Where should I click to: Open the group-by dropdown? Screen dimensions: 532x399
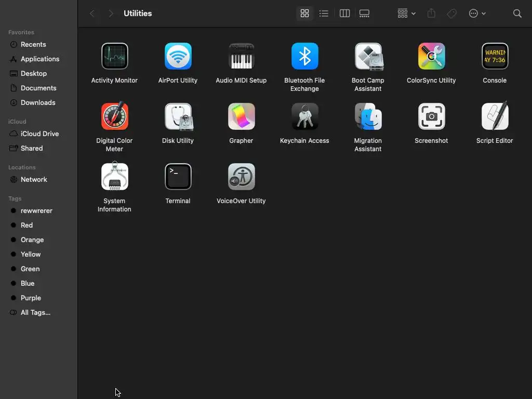coord(406,14)
